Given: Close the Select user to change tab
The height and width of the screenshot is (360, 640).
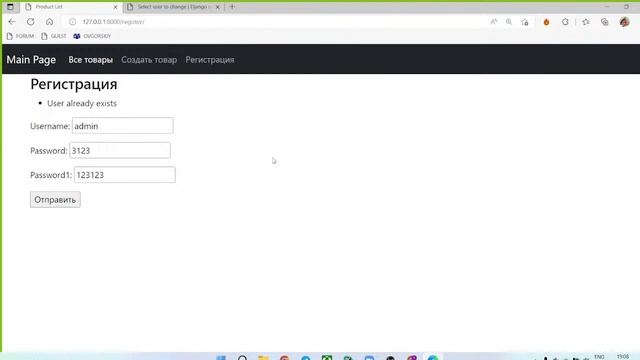Looking at the screenshot, I should (x=218, y=7).
